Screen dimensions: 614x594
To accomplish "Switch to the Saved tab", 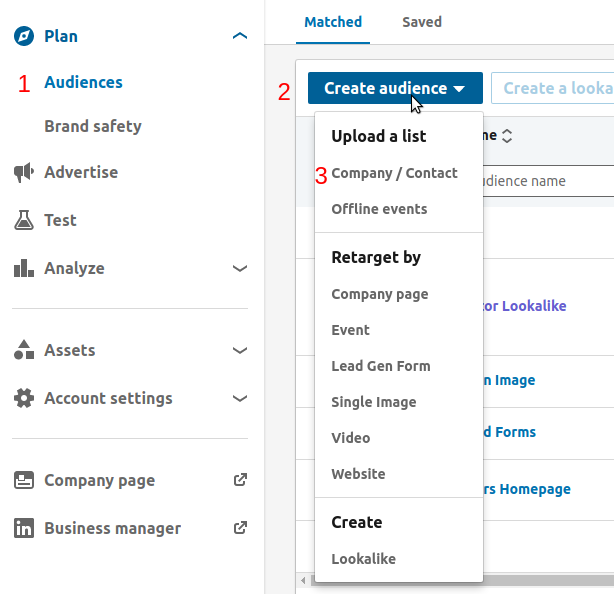I will 421,22.
